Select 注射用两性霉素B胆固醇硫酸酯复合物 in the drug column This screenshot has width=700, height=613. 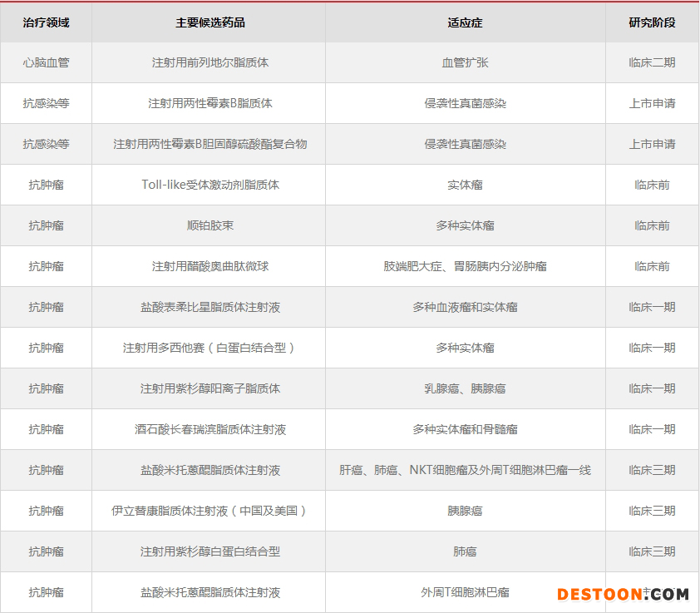pos(210,144)
